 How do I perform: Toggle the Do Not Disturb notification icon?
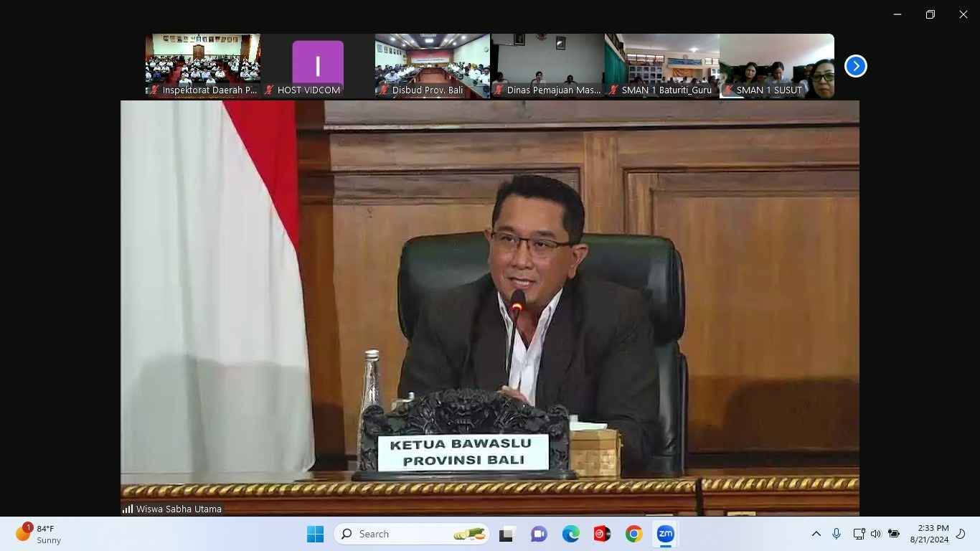pos(961,534)
